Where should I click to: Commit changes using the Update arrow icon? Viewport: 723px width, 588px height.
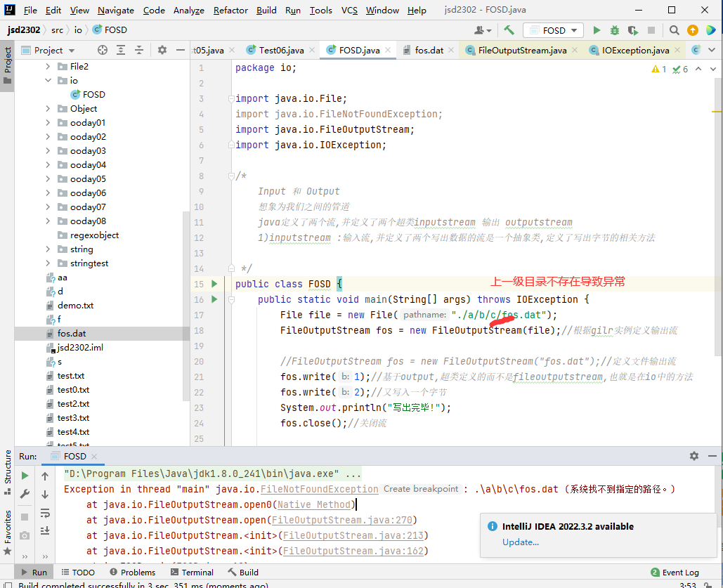tap(691, 31)
